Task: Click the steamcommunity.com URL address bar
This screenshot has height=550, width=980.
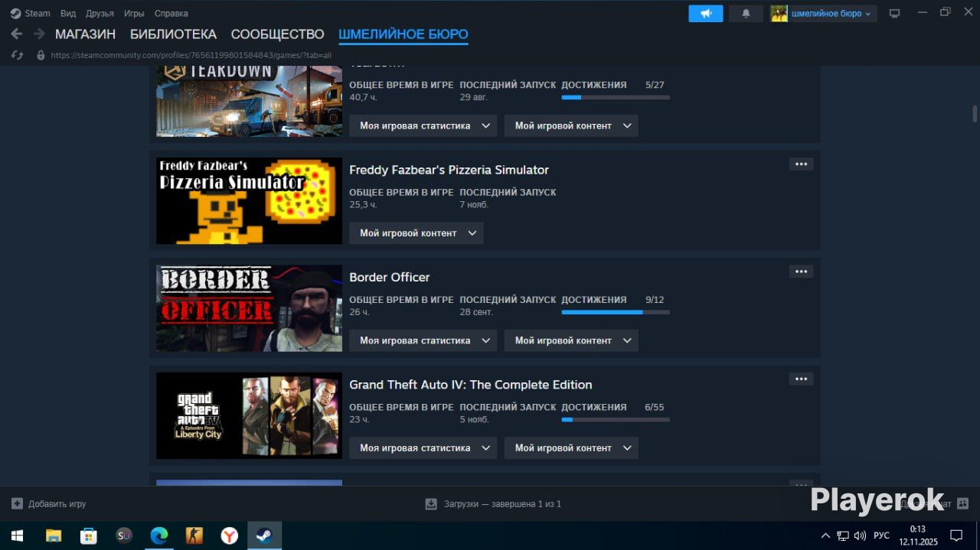Action: [x=191, y=55]
